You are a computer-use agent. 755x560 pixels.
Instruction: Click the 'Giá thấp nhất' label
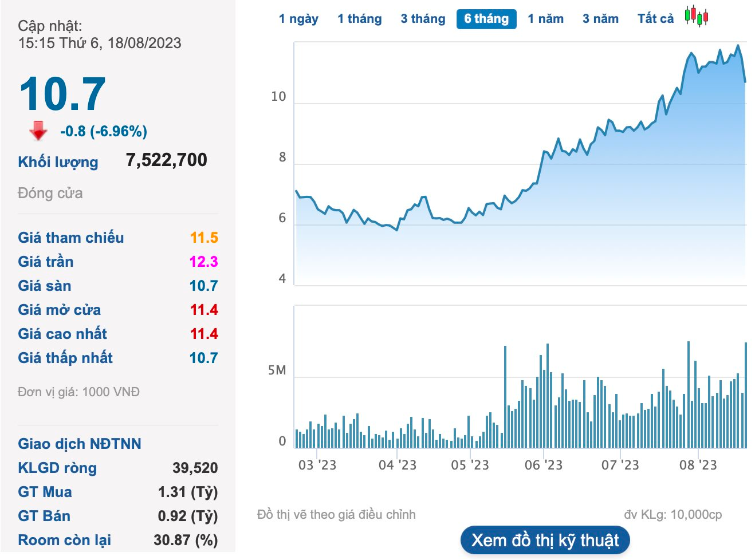[65, 358]
